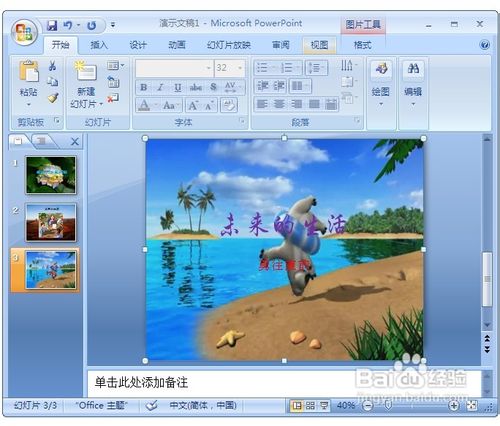
Task: Open the 插入 ribbon tab
Action: (x=99, y=45)
